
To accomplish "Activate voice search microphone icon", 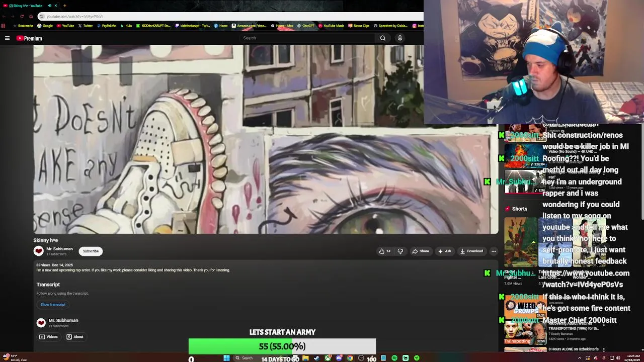I will click(400, 38).
